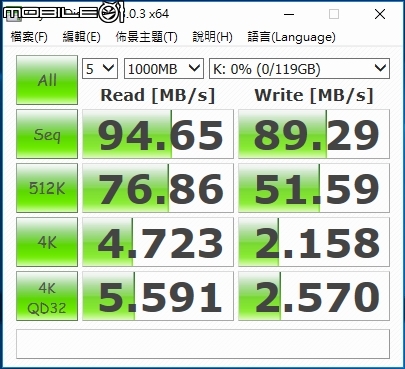This screenshot has width=405, height=369.
Task: Open the 1000MB test size dropdown
Action: pyautogui.click(x=164, y=69)
